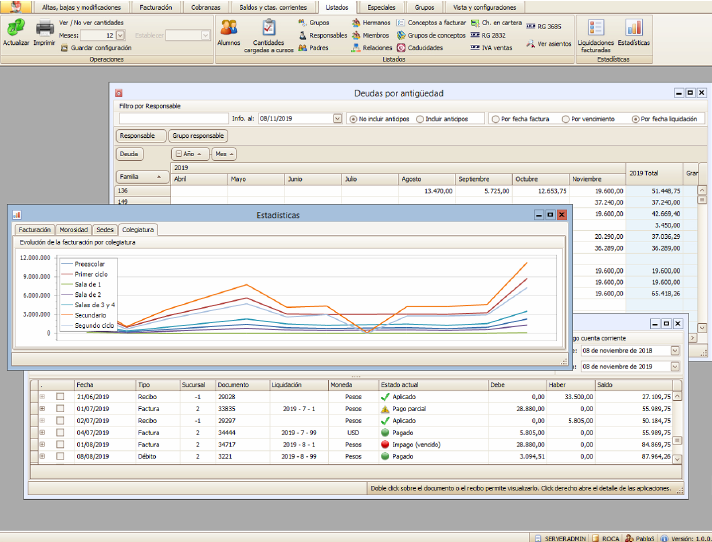Click the Actualizar refresh icon
712x542 pixels.
pyautogui.click(x=16, y=29)
